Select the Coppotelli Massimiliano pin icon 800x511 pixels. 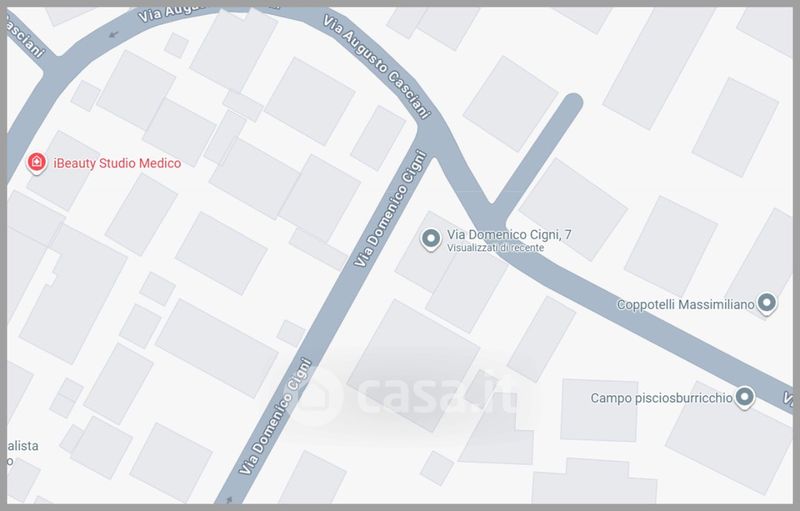766,303
